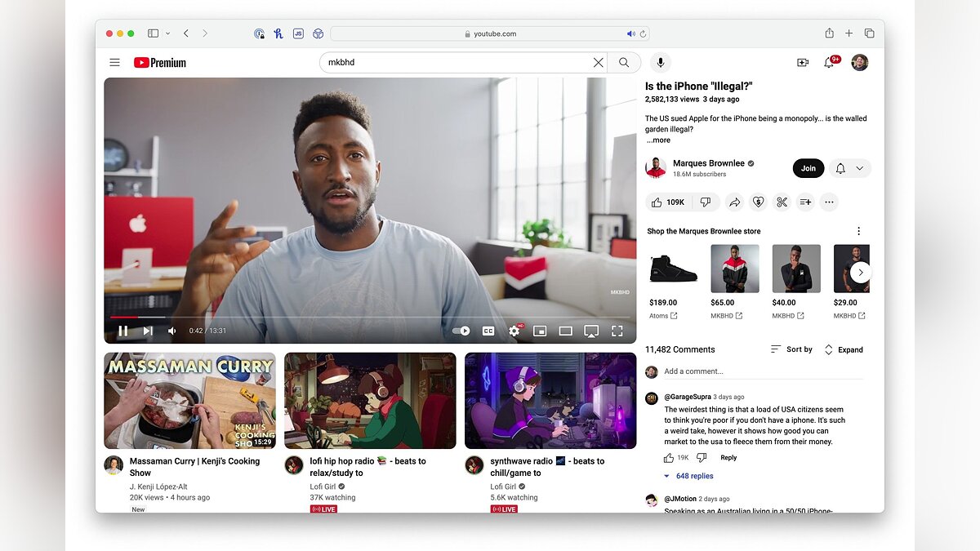This screenshot has height=551, width=980.
Task: Open lofi hip hop radio thumbnail
Action: pyautogui.click(x=370, y=401)
